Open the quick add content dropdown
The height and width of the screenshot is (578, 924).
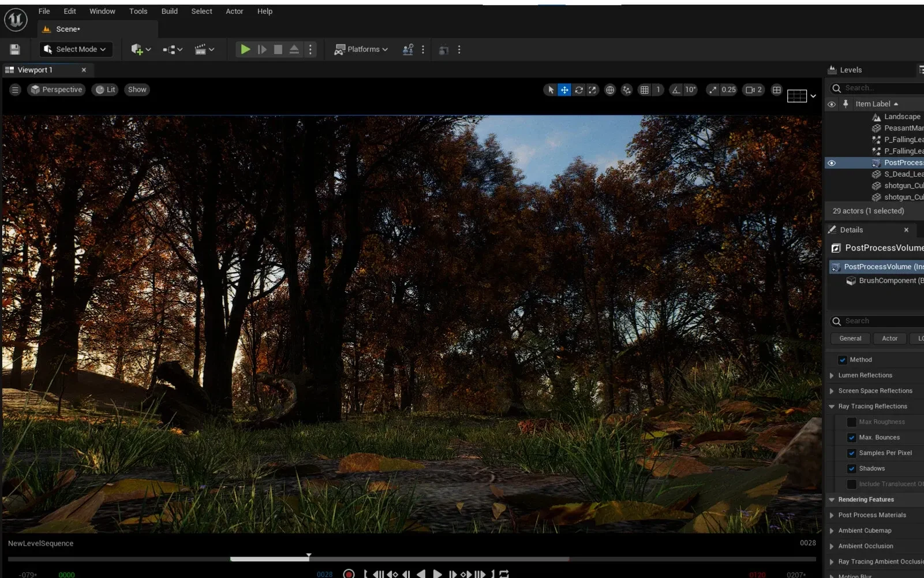[140, 50]
